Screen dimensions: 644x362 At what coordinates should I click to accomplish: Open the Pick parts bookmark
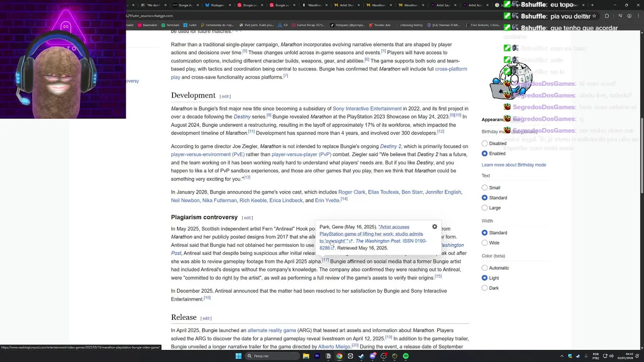click(257, 25)
